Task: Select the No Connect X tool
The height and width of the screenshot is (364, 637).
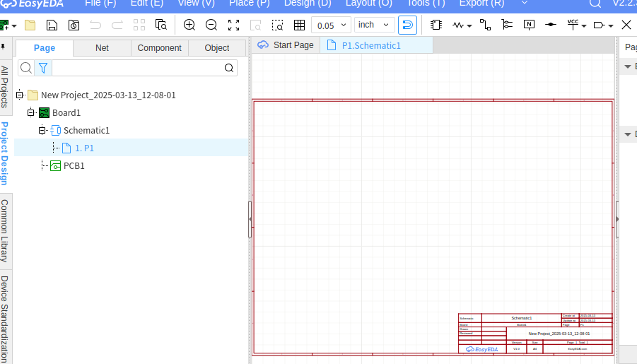Action: pyautogui.click(x=626, y=25)
